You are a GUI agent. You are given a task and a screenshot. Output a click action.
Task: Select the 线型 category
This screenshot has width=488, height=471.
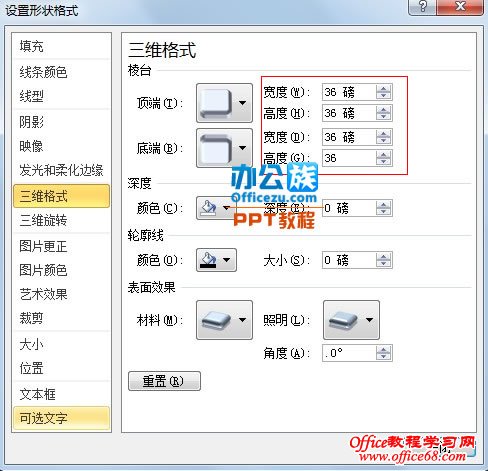[x=61, y=96]
